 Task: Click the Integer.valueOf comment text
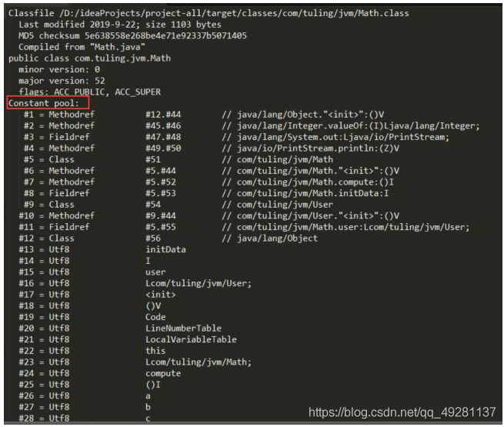pyautogui.click(x=351, y=125)
